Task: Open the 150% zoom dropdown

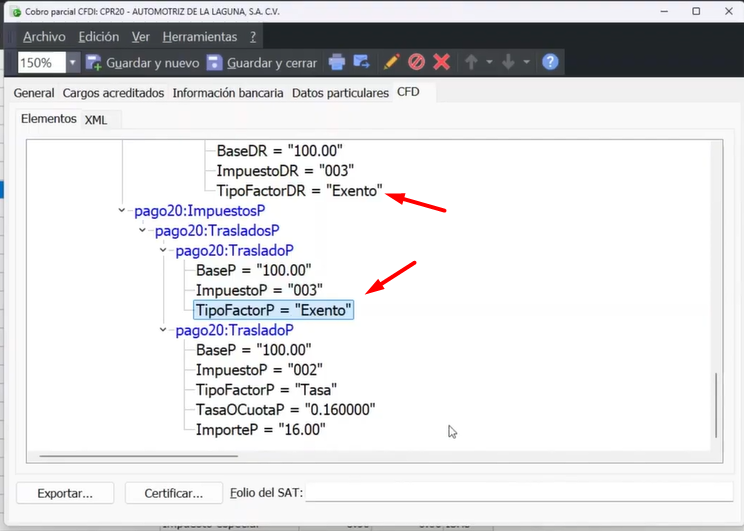Action: (73, 62)
